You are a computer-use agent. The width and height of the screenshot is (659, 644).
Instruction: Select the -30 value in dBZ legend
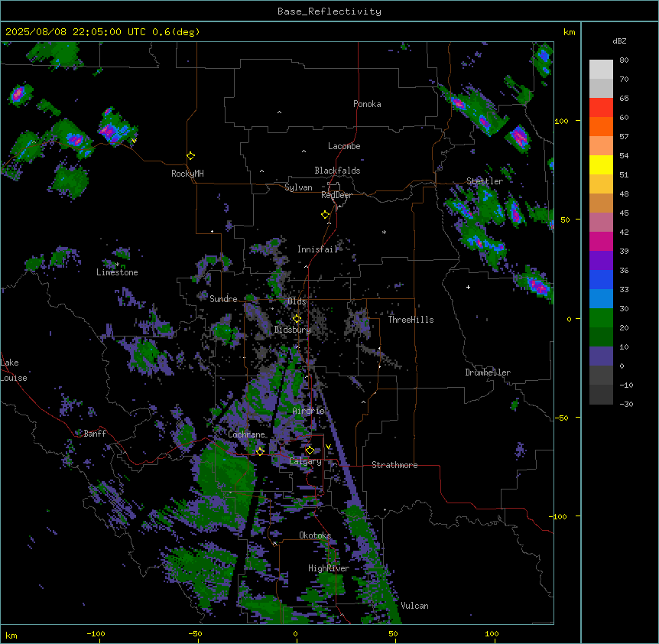point(626,404)
